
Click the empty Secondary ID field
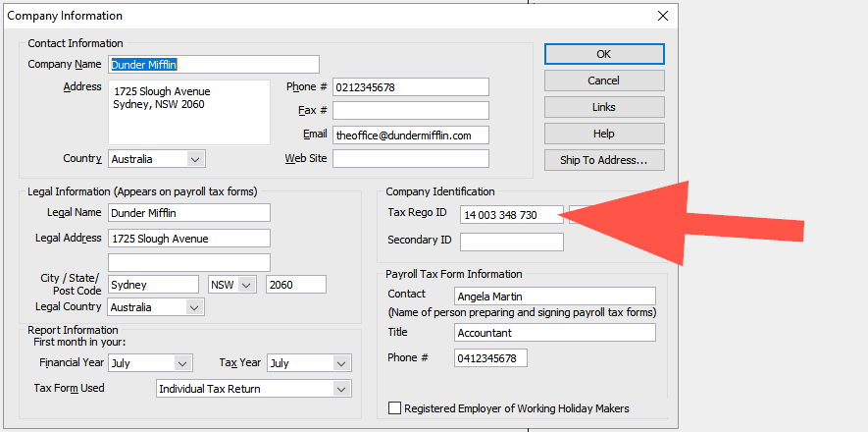(x=512, y=243)
